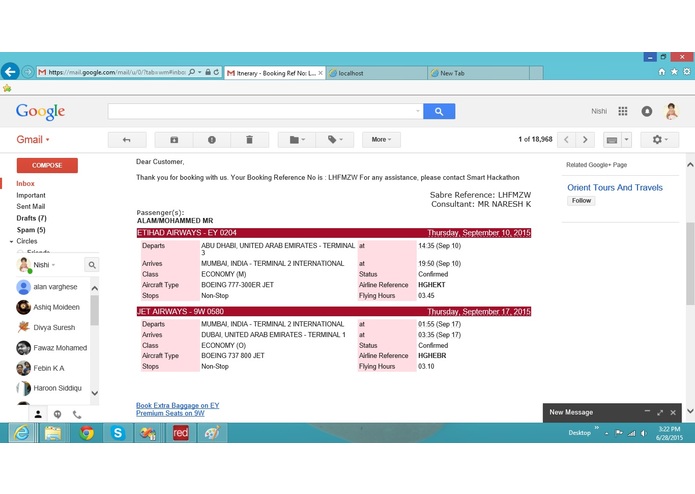
Task: Collapse the Circles section
Action: pos(11,241)
